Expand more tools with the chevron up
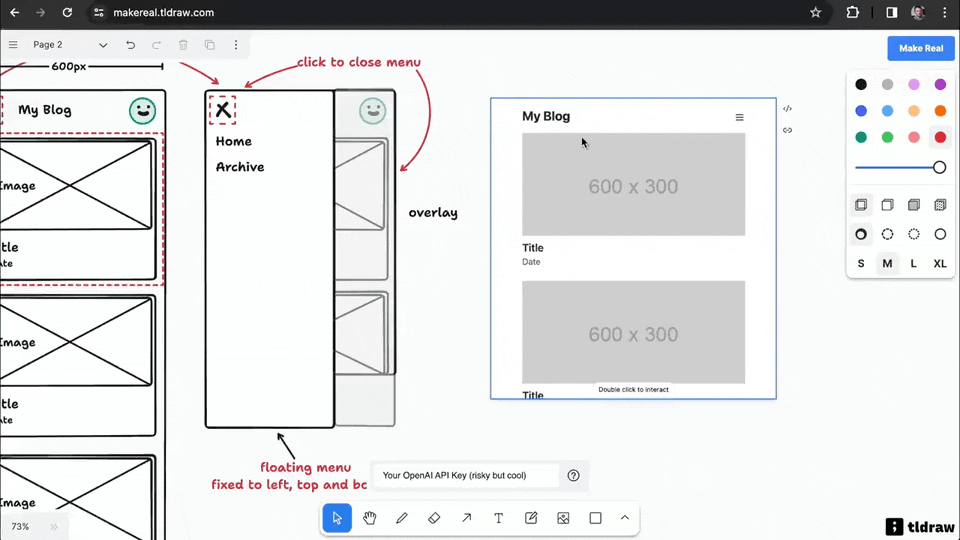The image size is (960, 540). pyautogui.click(x=625, y=518)
